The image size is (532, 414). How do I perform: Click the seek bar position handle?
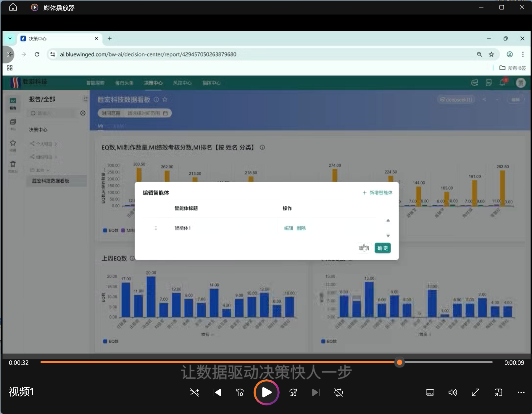399,362
